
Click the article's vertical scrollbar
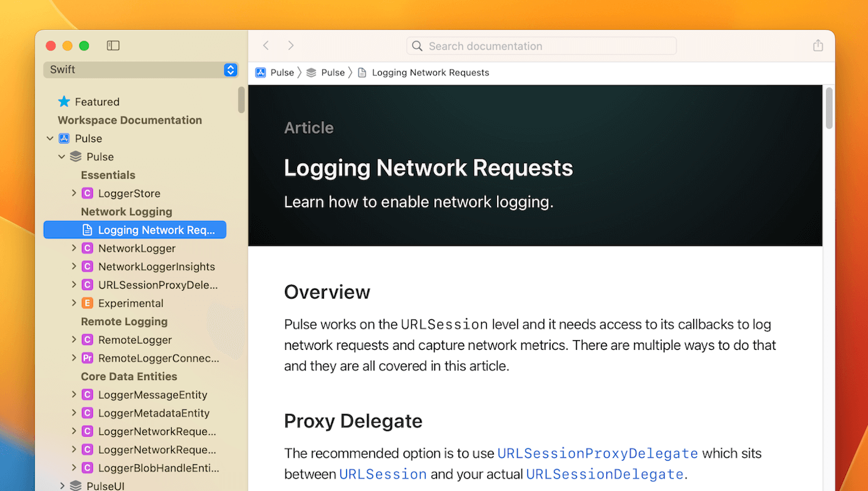(829, 109)
